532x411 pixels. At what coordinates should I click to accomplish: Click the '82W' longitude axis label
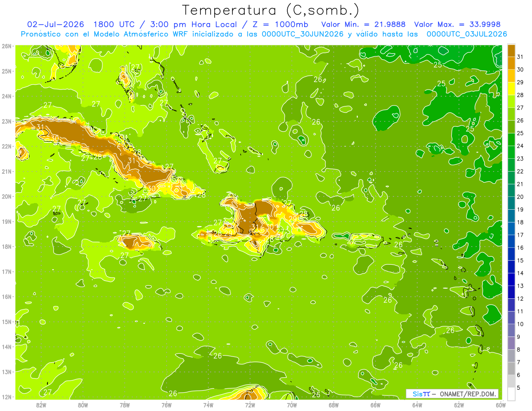41,405
